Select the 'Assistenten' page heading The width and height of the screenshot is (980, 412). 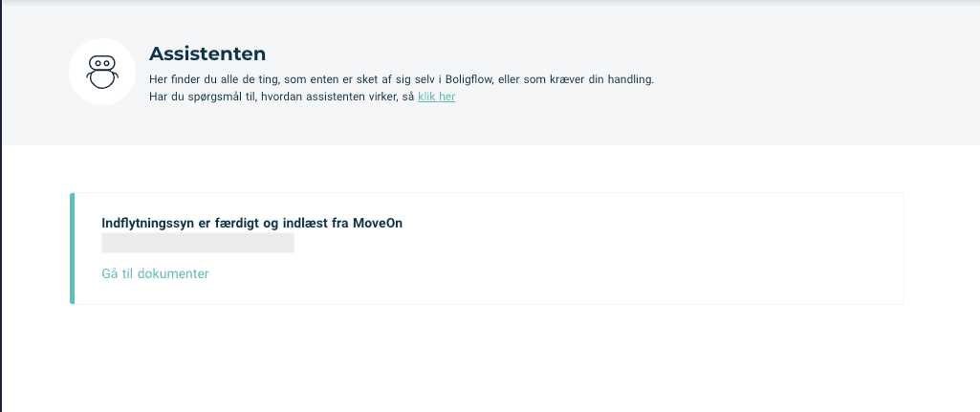(207, 54)
